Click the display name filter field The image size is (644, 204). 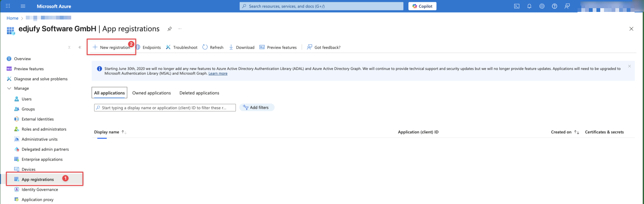[165, 108]
